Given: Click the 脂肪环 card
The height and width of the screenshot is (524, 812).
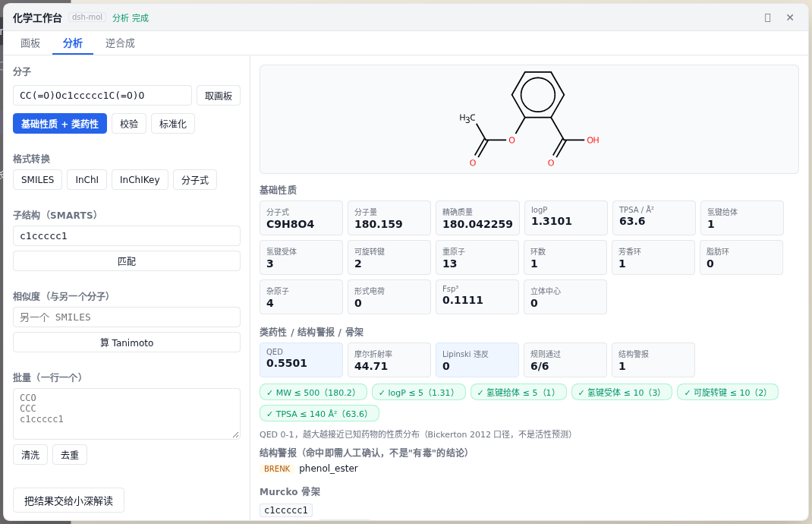Looking at the screenshot, I should pos(741,257).
